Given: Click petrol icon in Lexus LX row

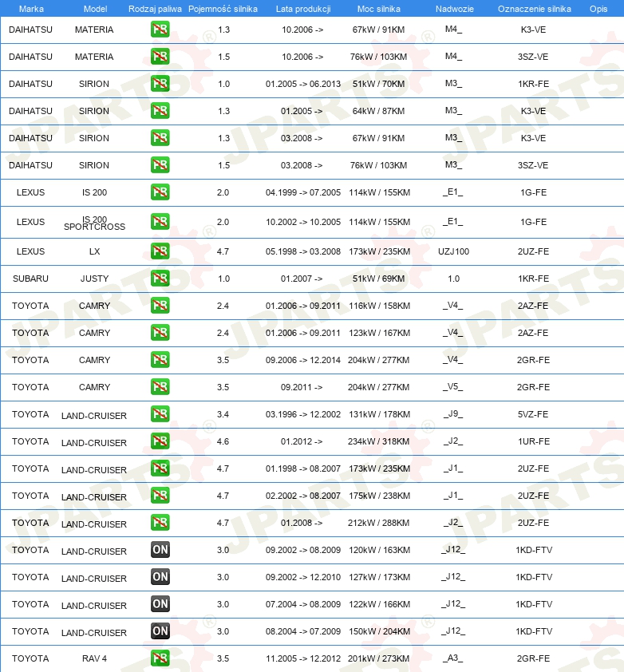Looking at the screenshot, I should click(160, 251).
